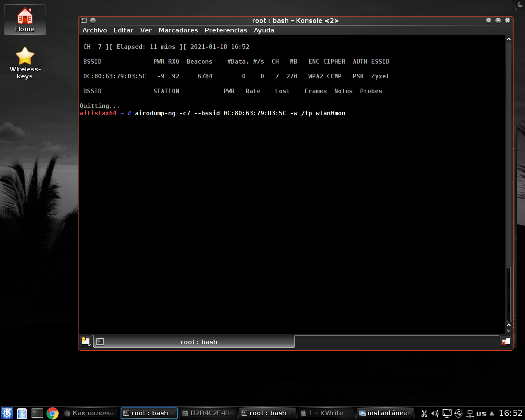Click the USB device notifier tray icon

[459, 413]
